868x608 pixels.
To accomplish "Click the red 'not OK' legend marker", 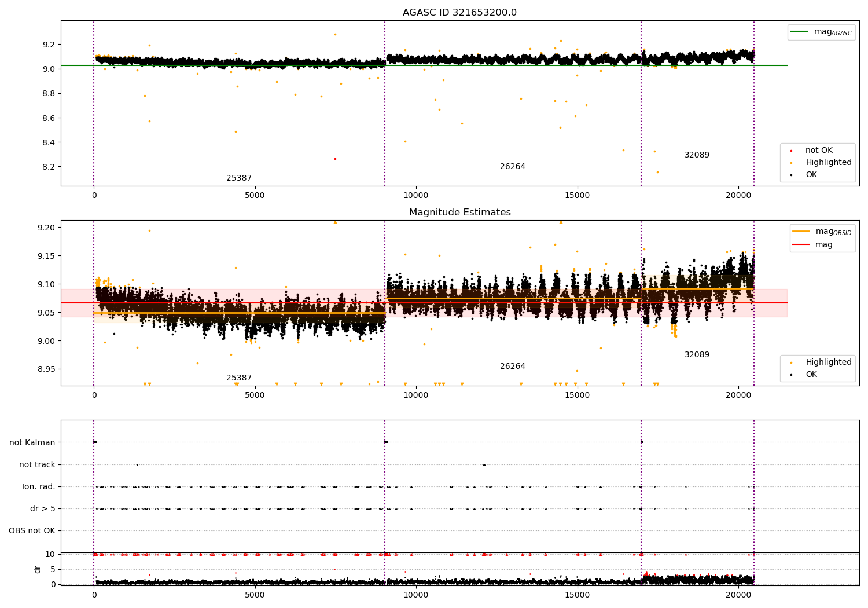I will click(791, 151).
